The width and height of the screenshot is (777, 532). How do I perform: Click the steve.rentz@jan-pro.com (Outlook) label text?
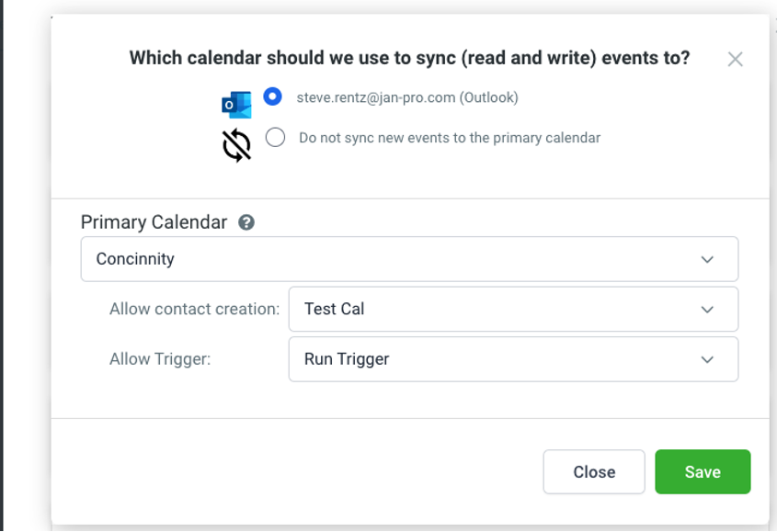[407, 97]
